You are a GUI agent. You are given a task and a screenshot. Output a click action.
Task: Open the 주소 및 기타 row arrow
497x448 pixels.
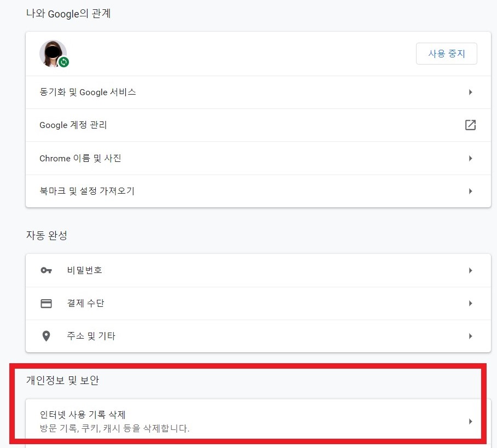(x=470, y=336)
